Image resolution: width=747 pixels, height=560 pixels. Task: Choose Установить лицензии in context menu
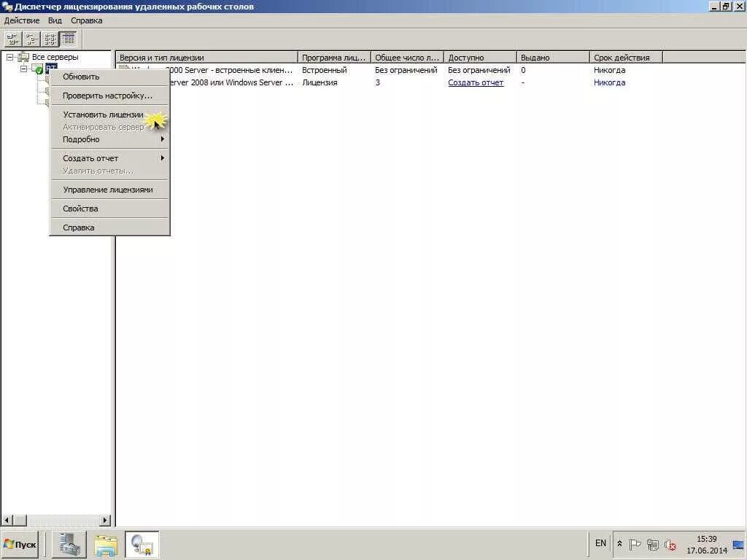[x=109, y=114]
